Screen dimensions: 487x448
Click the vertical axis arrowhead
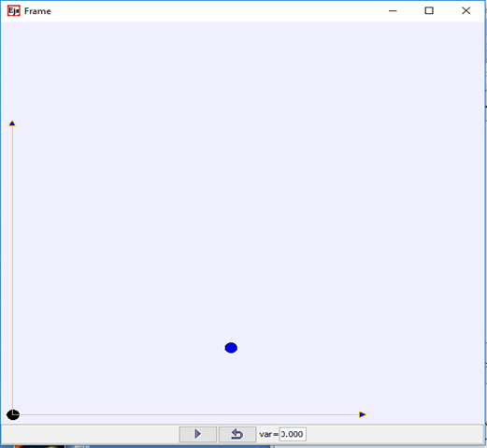[12, 123]
